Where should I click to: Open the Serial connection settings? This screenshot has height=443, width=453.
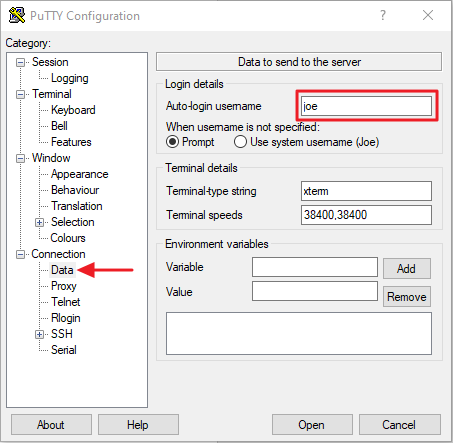[64, 350]
